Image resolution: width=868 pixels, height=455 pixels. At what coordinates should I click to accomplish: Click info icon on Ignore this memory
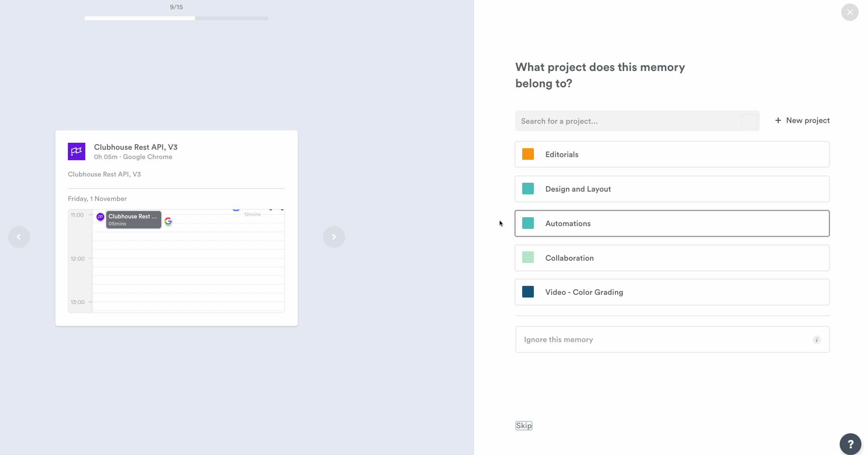click(816, 340)
